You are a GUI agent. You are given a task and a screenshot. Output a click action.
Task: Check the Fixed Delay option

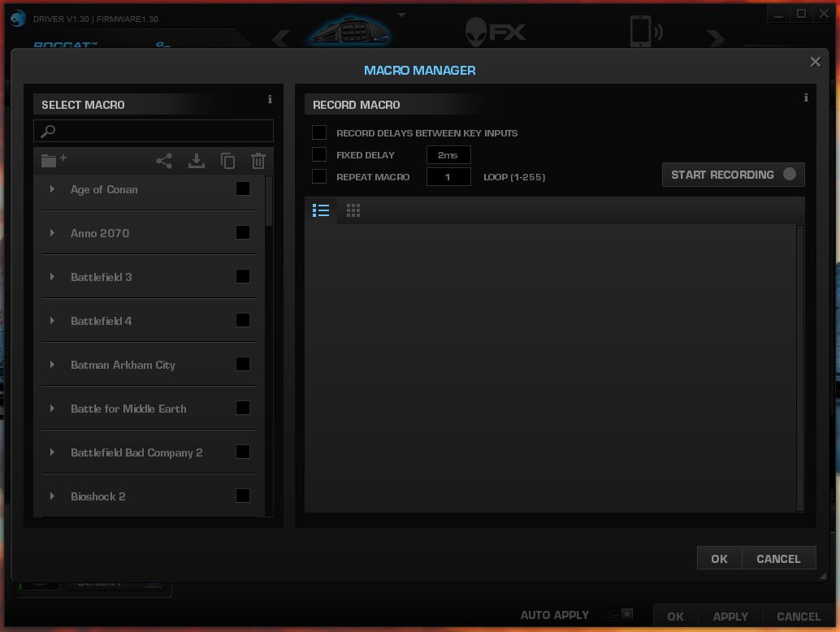[318, 154]
